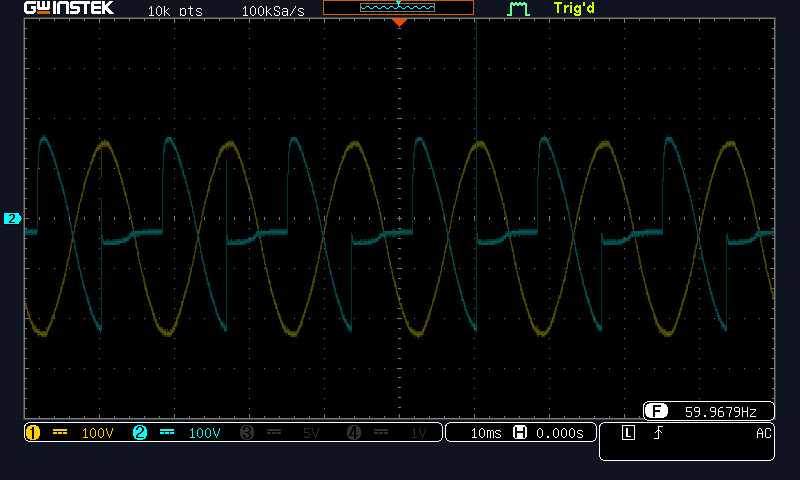Click the 10k pts record length readout
This screenshot has width=800, height=480.
point(174,11)
